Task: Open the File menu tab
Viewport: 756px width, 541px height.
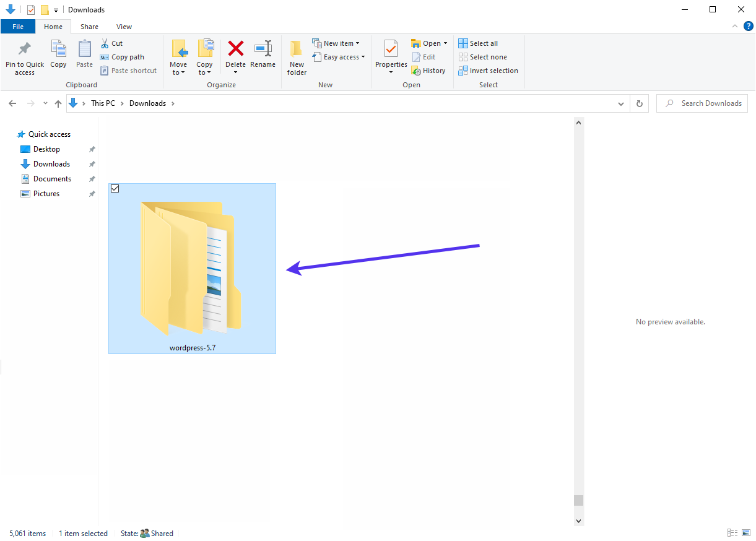Action: coord(18,27)
